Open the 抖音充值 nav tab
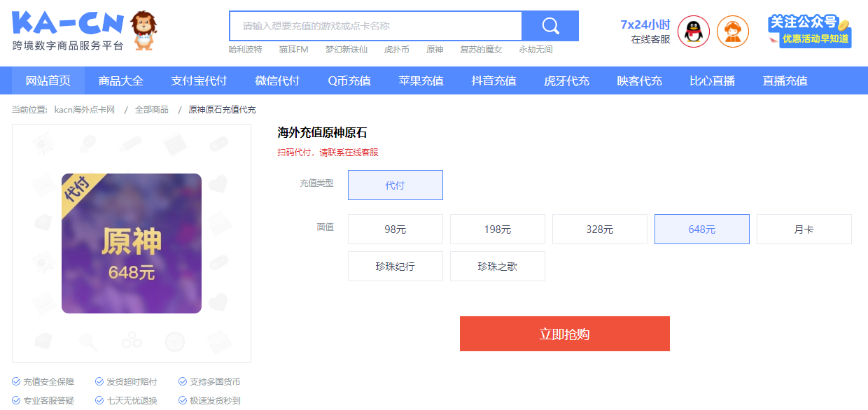The height and width of the screenshot is (410, 868). pos(494,80)
